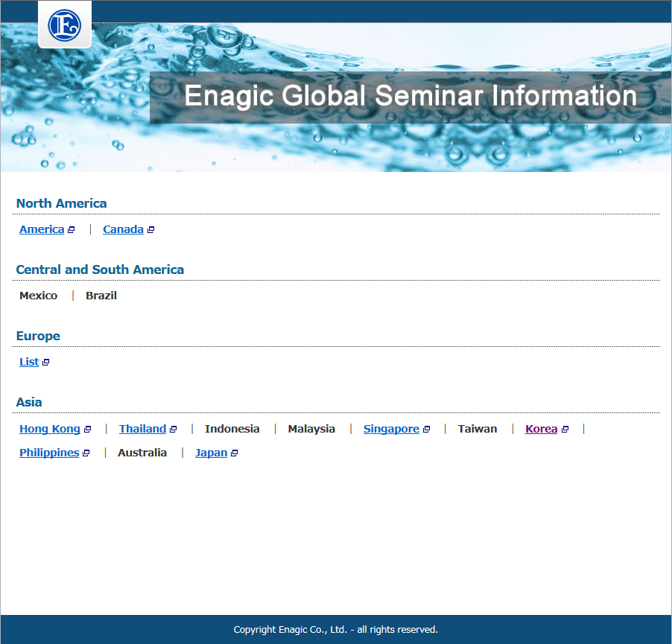Click the Europe section heading

(38, 336)
